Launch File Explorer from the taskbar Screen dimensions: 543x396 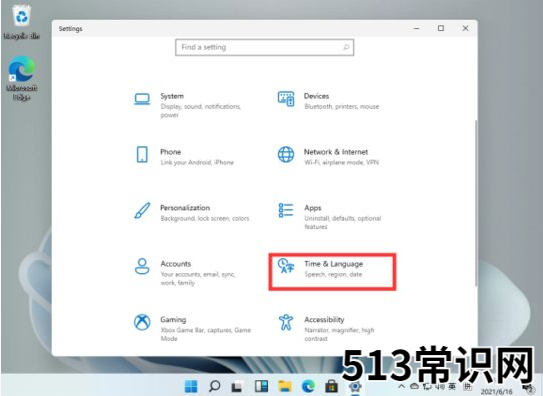(x=285, y=386)
